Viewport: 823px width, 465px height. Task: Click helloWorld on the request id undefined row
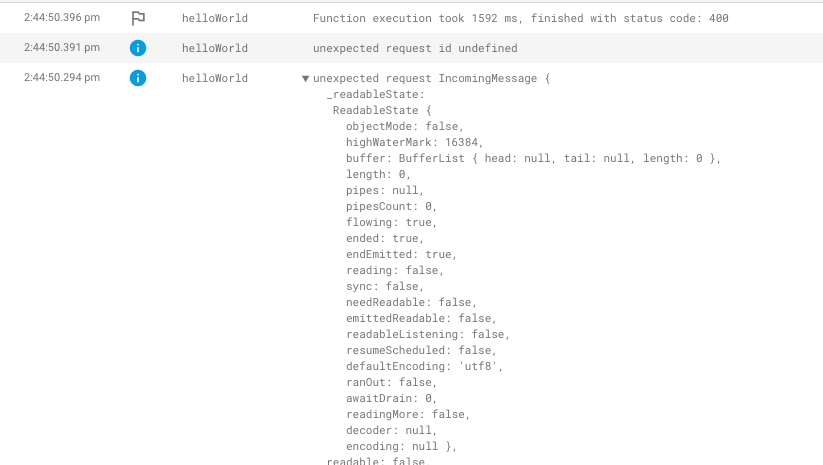click(x=215, y=48)
